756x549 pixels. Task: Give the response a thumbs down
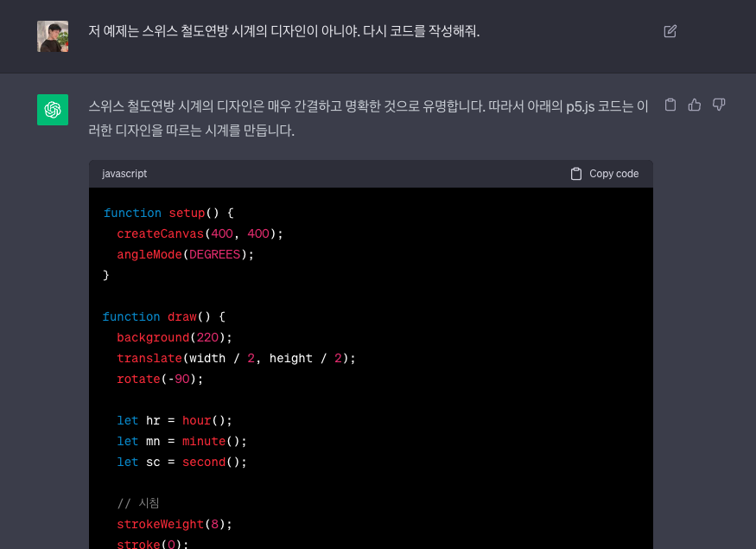click(x=719, y=104)
